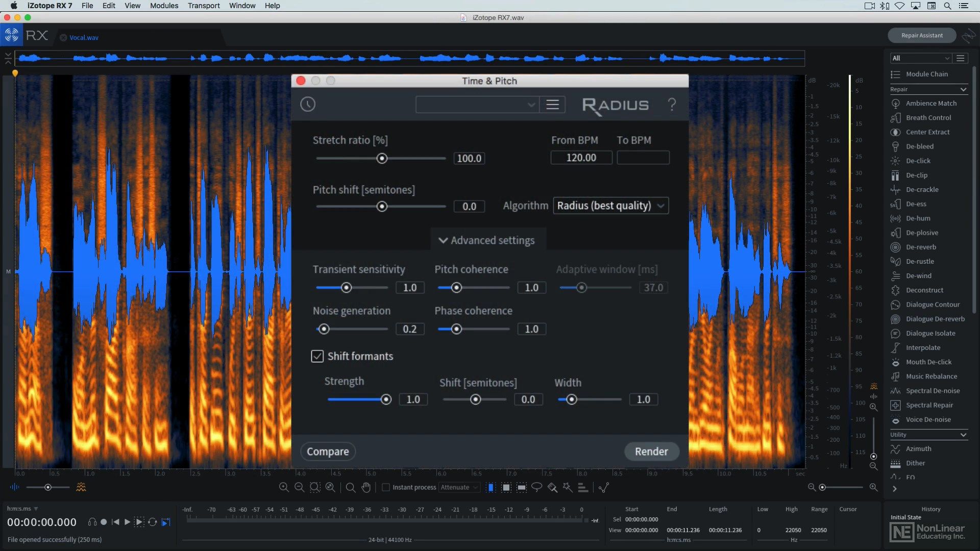Open the All module filter dropdown
This screenshot has width=980, height=551.
921,58
